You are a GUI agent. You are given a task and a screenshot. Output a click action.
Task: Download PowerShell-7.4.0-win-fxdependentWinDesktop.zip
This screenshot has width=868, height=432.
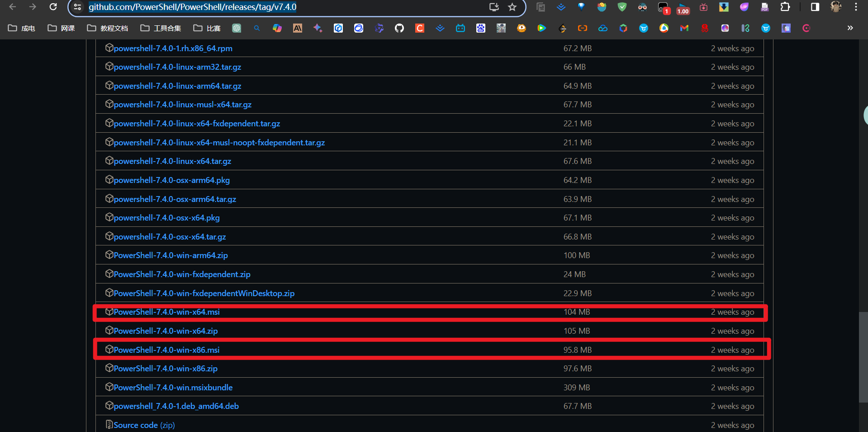204,293
